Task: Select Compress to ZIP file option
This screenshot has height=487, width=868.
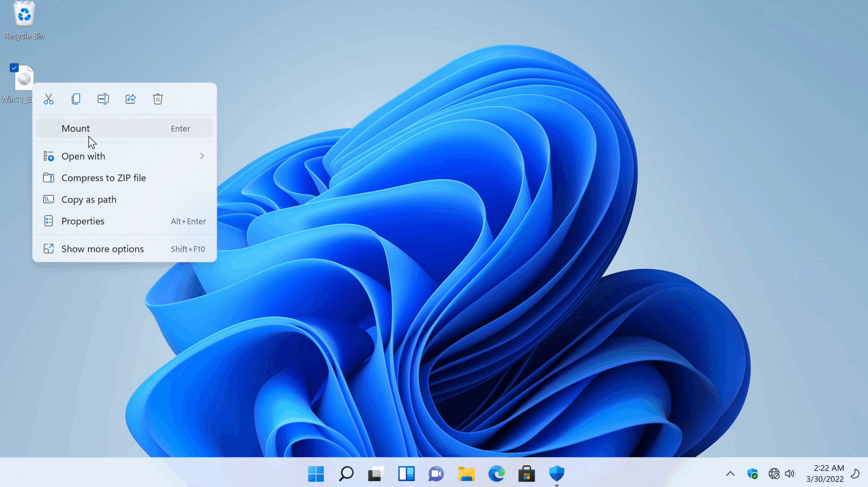Action: point(104,177)
